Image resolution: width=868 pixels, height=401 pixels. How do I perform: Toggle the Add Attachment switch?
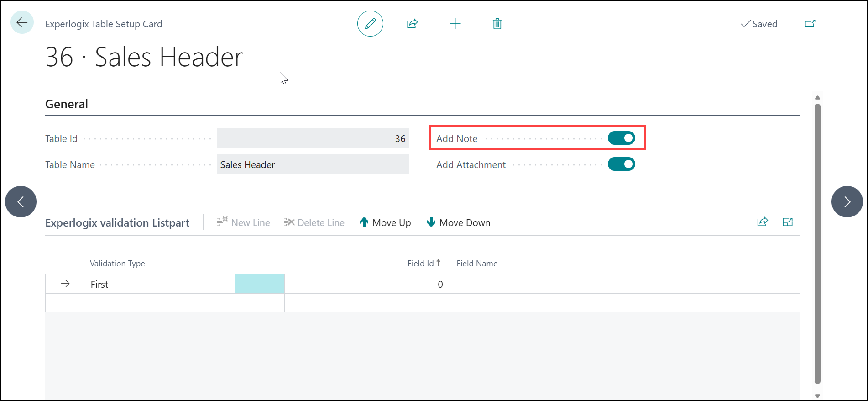[621, 164]
